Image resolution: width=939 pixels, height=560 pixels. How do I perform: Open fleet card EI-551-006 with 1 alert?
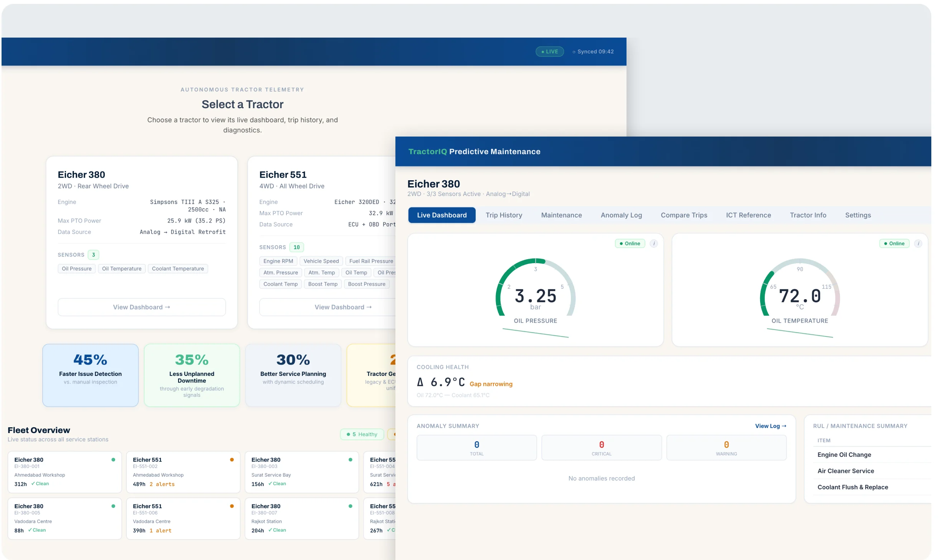[x=184, y=519]
